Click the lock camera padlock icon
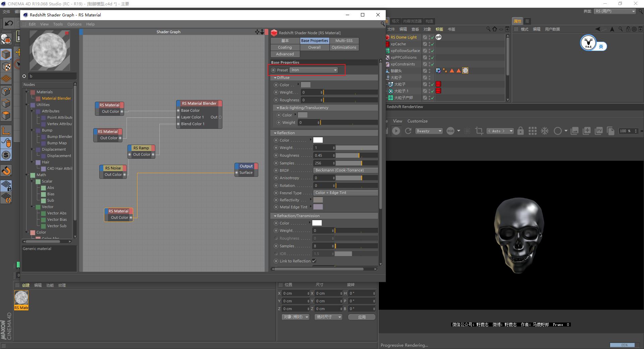Image resolution: width=644 pixels, height=349 pixels. pyautogui.click(x=520, y=131)
